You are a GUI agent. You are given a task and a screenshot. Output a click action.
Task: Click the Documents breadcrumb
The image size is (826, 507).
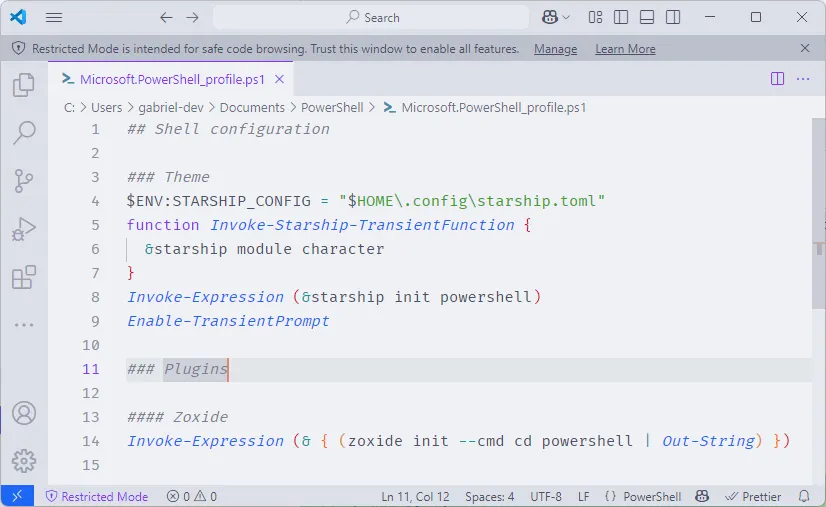252,108
